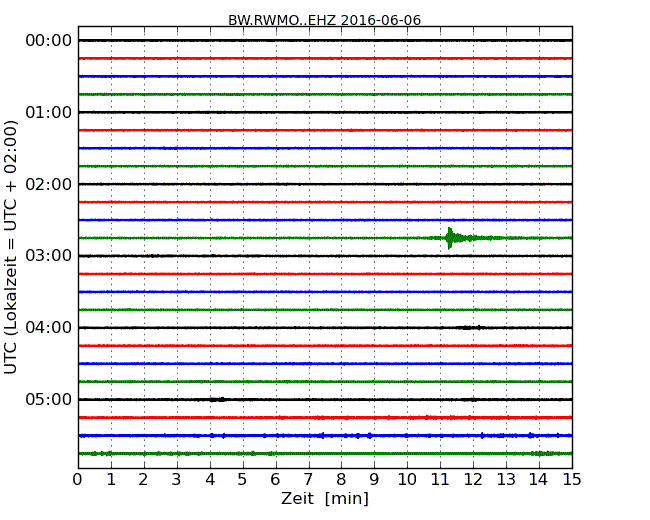This screenshot has height=520, width=650.
Task: Click x-axis tick label 2
Action: point(143,479)
